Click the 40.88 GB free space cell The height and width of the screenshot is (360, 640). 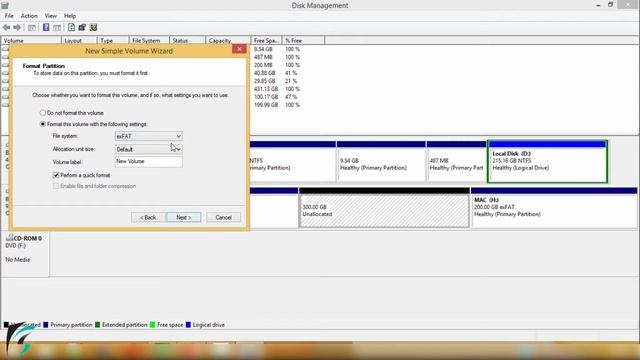(264, 73)
